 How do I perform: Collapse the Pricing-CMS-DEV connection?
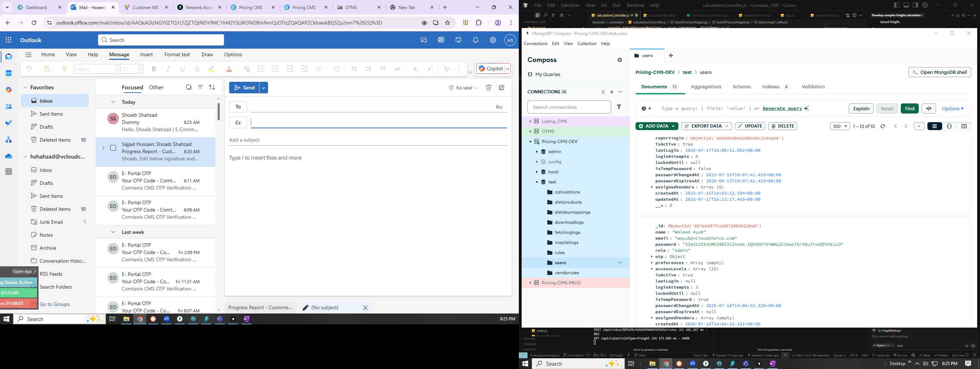[530, 142]
